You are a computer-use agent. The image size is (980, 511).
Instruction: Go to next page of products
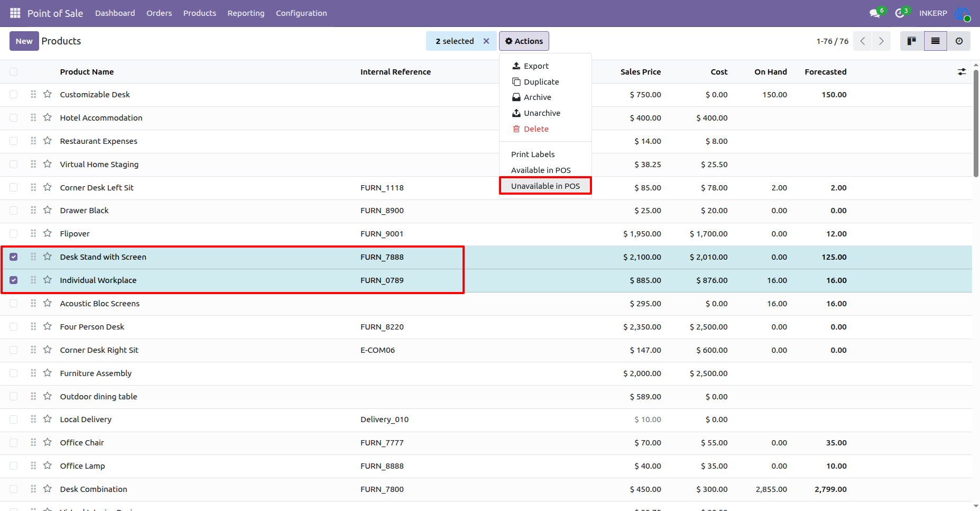pyautogui.click(x=881, y=41)
